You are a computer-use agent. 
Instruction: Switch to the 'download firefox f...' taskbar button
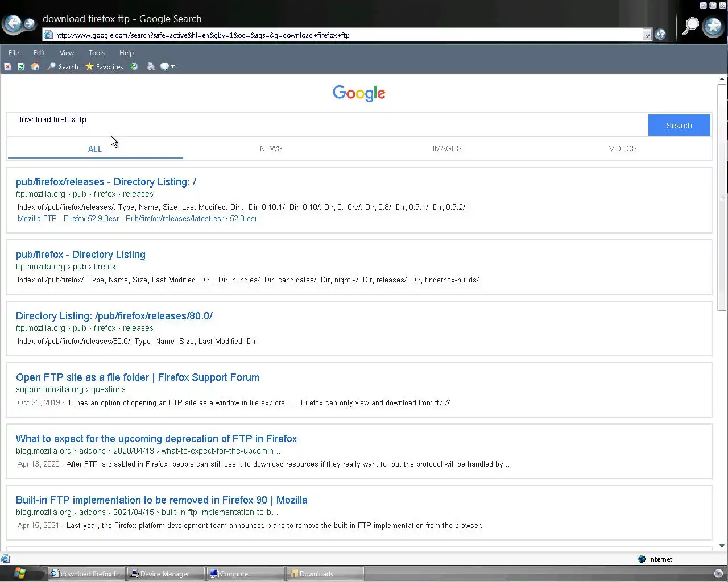pyautogui.click(x=86, y=573)
